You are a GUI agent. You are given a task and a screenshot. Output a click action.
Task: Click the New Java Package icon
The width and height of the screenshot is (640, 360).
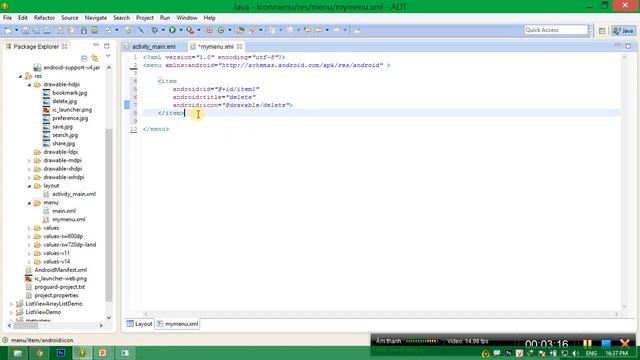[x=209, y=30]
